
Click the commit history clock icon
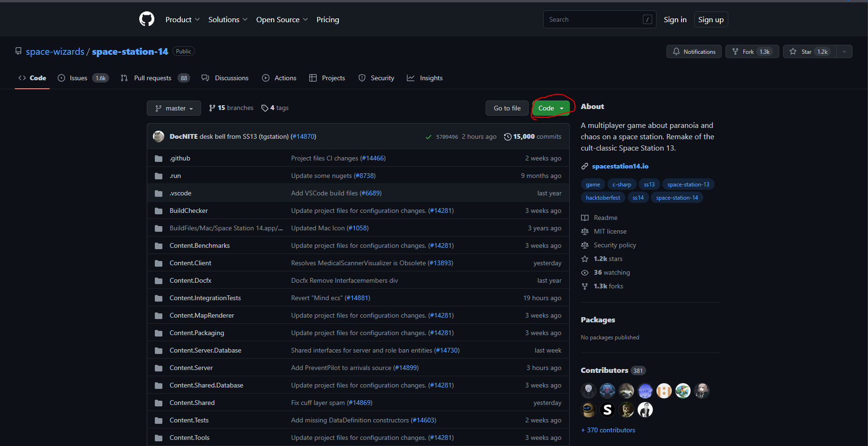pyautogui.click(x=507, y=137)
